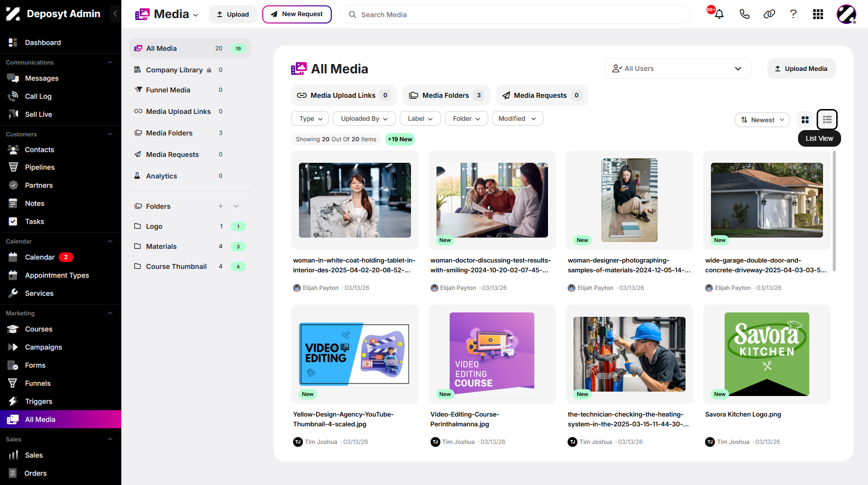868x485 pixels.
Task: Open Media Folders tab
Action: [x=446, y=95]
